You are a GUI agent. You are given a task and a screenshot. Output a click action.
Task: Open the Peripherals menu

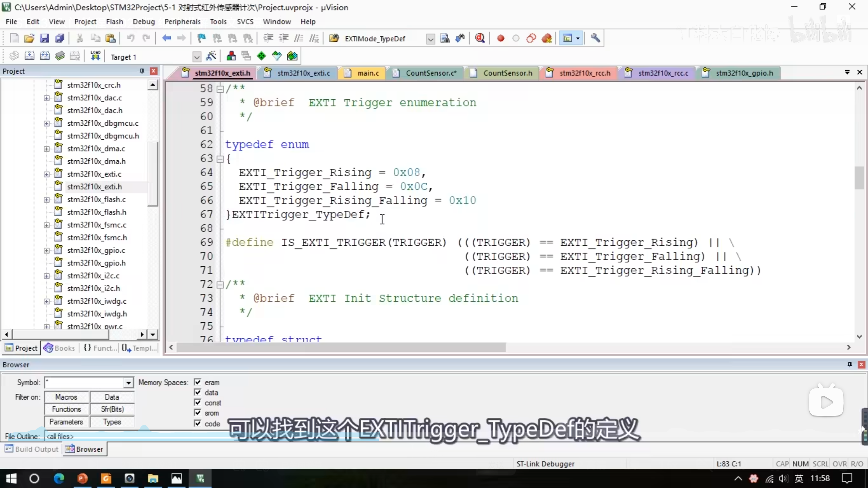(182, 22)
